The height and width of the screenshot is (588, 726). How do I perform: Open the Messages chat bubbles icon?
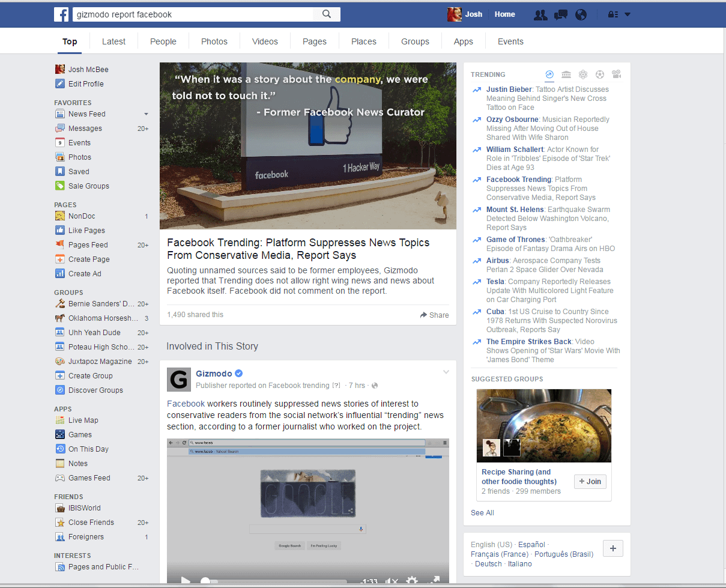coord(561,15)
